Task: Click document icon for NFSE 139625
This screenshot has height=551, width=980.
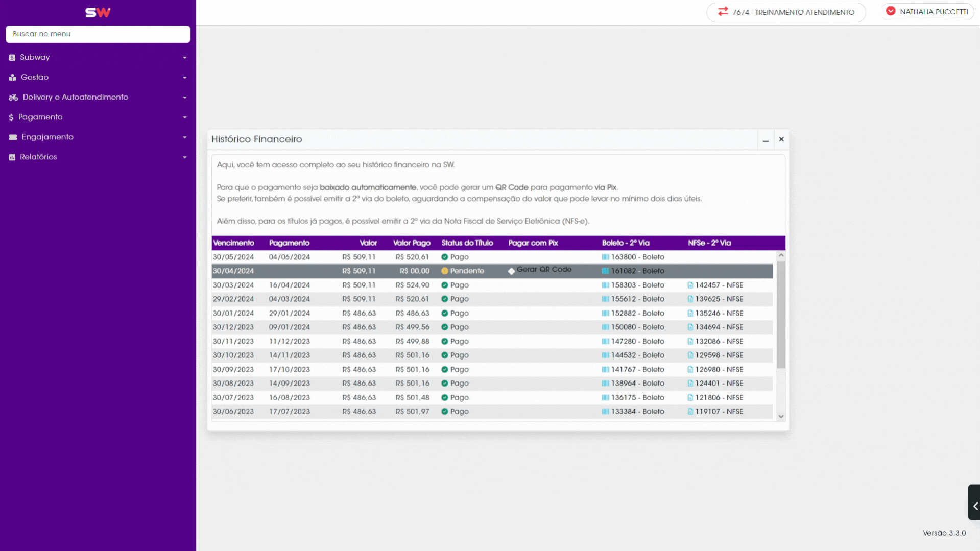Action: (690, 299)
